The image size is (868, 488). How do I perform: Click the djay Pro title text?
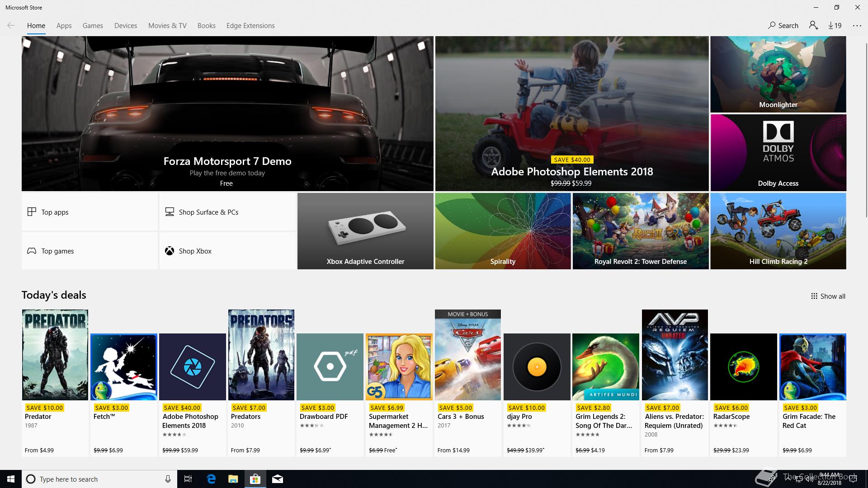coord(519,417)
